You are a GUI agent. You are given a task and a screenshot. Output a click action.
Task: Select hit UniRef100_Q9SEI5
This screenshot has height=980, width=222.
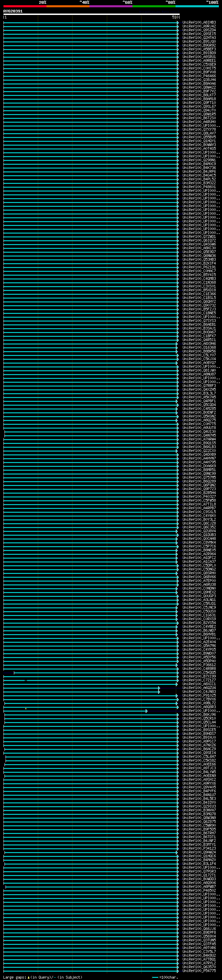pyautogui.click(x=199, y=34)
